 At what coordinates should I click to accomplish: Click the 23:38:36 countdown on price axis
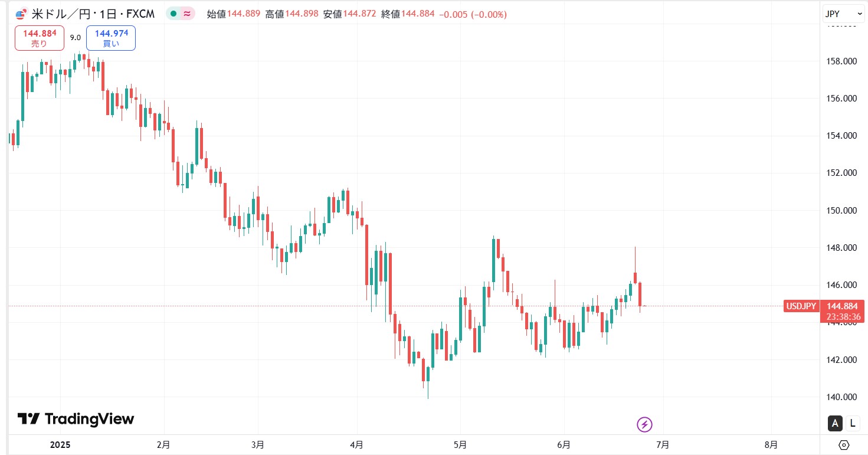pyautogui.click(x=843, y=317)
